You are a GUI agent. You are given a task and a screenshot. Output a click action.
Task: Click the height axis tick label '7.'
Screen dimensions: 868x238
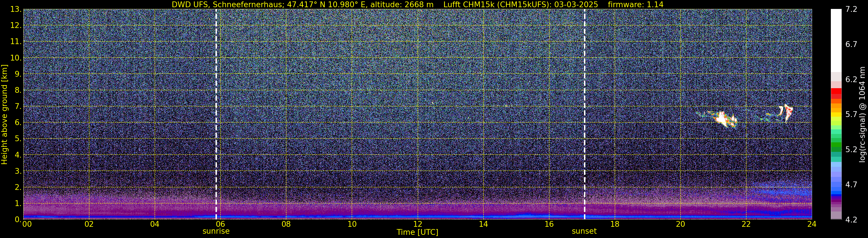pos(18,107)
